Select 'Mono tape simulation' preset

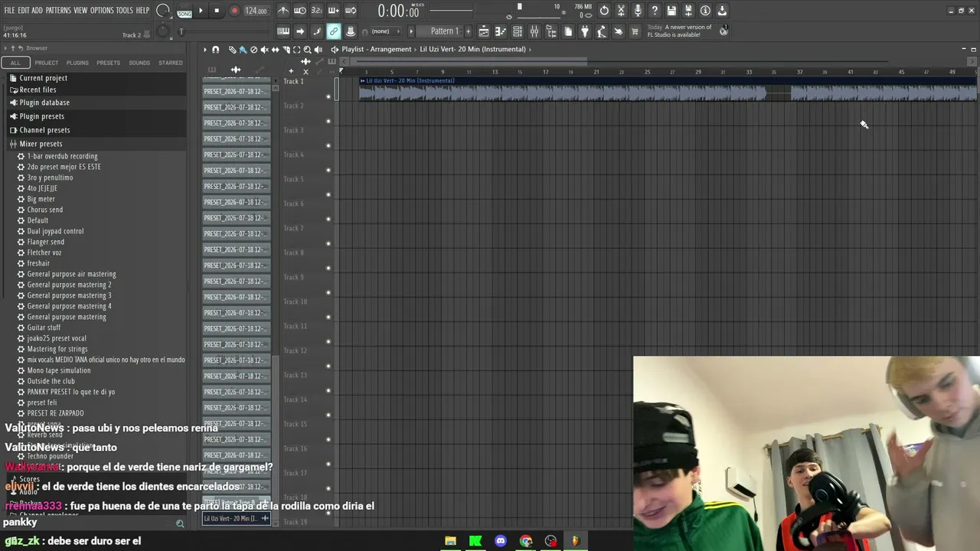click(59, 370)
